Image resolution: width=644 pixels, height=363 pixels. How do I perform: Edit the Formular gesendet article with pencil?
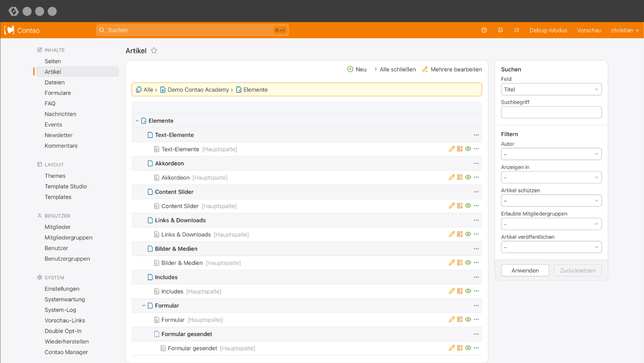click(452, 348)
